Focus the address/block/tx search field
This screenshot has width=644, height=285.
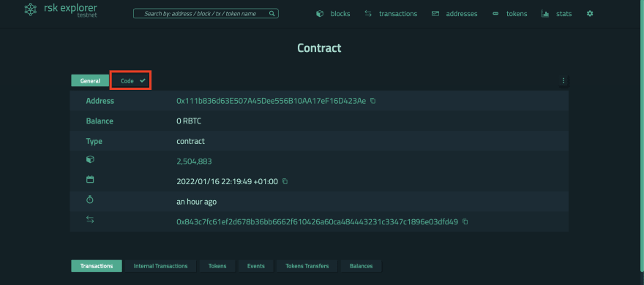point(201,14)
